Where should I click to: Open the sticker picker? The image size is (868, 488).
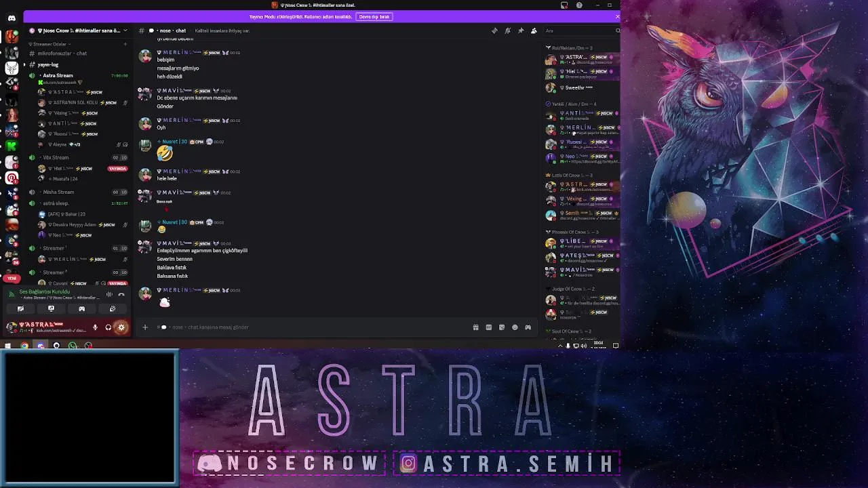coord(502,327)
